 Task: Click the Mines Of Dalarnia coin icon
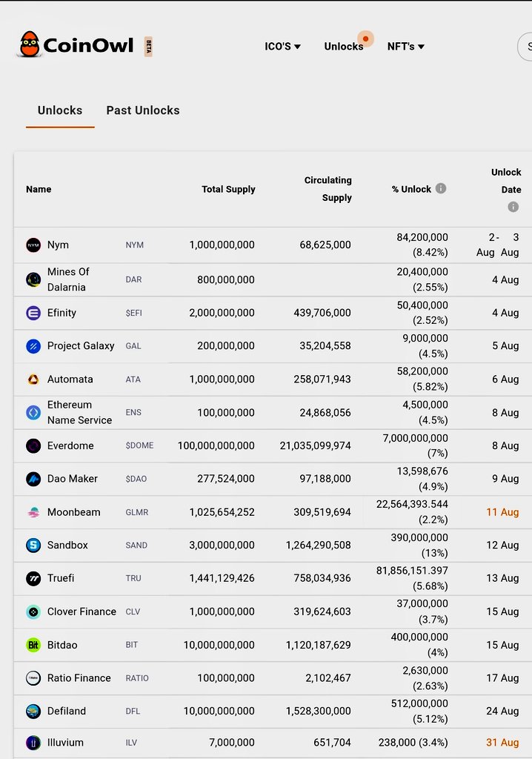[33, 279]
